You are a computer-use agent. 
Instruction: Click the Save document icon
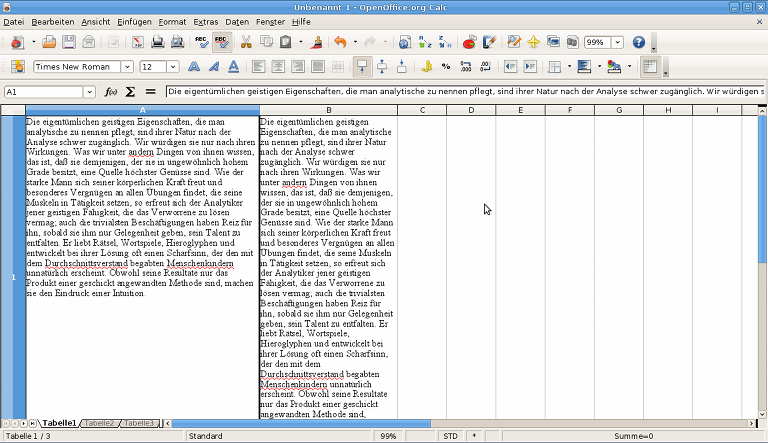69,42
